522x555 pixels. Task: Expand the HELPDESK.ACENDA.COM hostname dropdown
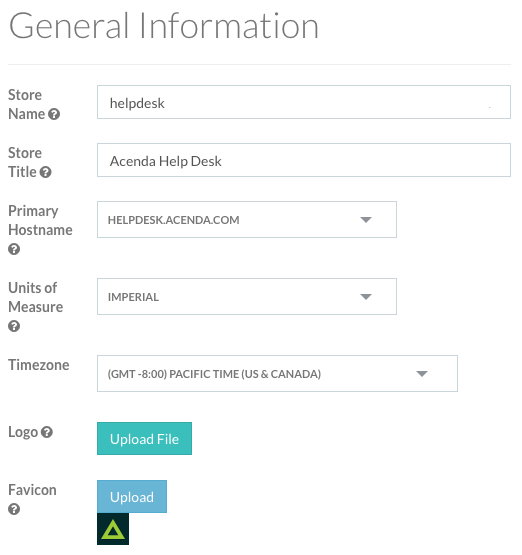pos(247,219)
